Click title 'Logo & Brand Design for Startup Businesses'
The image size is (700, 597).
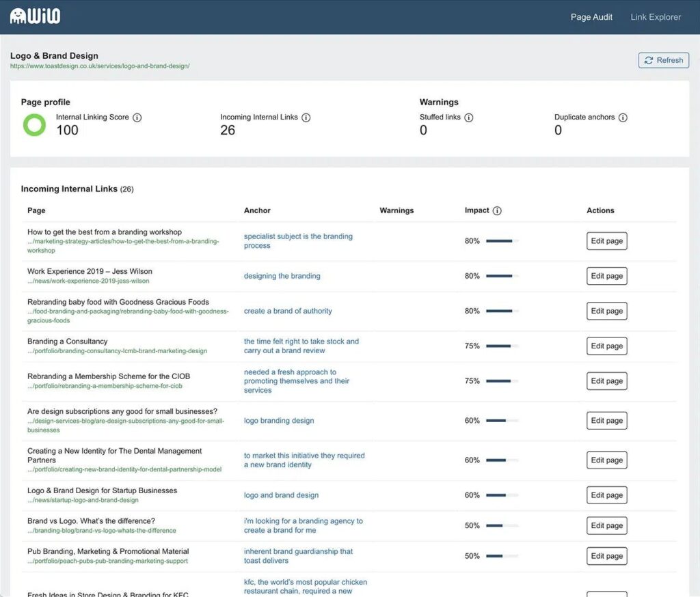[102, 490]
